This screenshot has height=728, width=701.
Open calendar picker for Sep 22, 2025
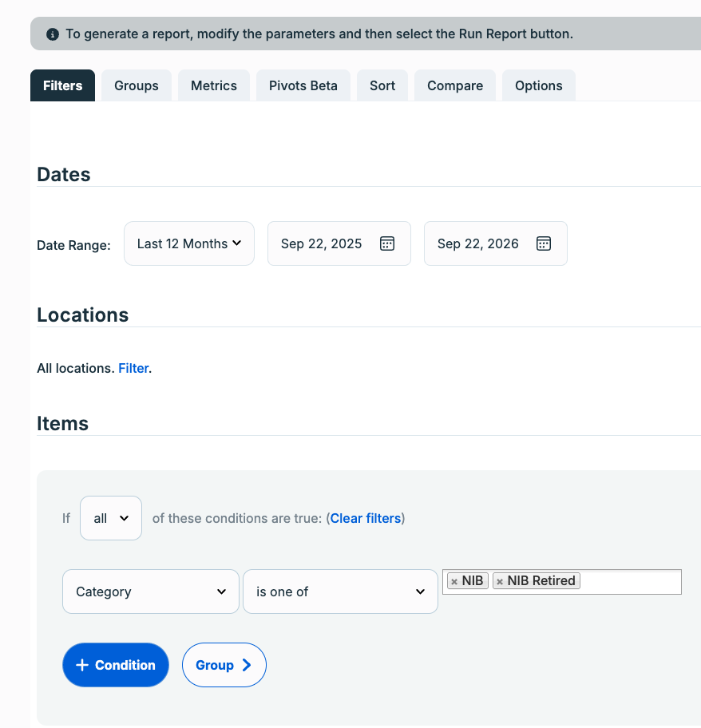click(387, 243)
